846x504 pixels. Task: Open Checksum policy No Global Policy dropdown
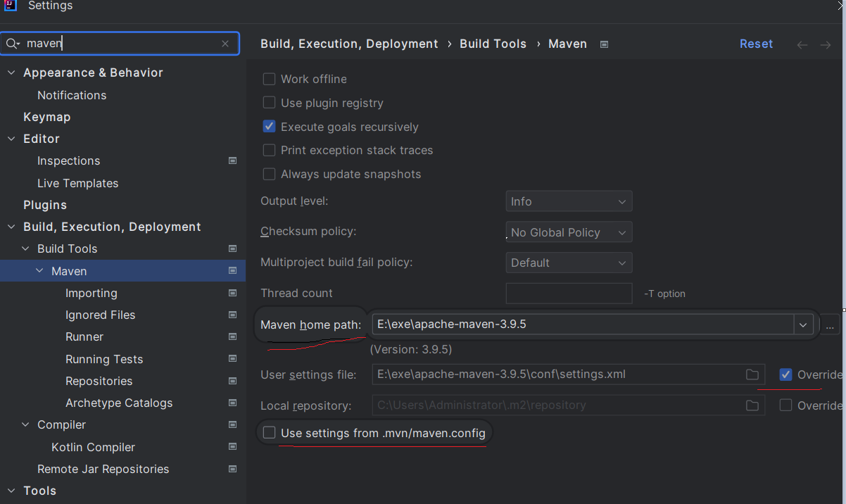click(569, 232)
